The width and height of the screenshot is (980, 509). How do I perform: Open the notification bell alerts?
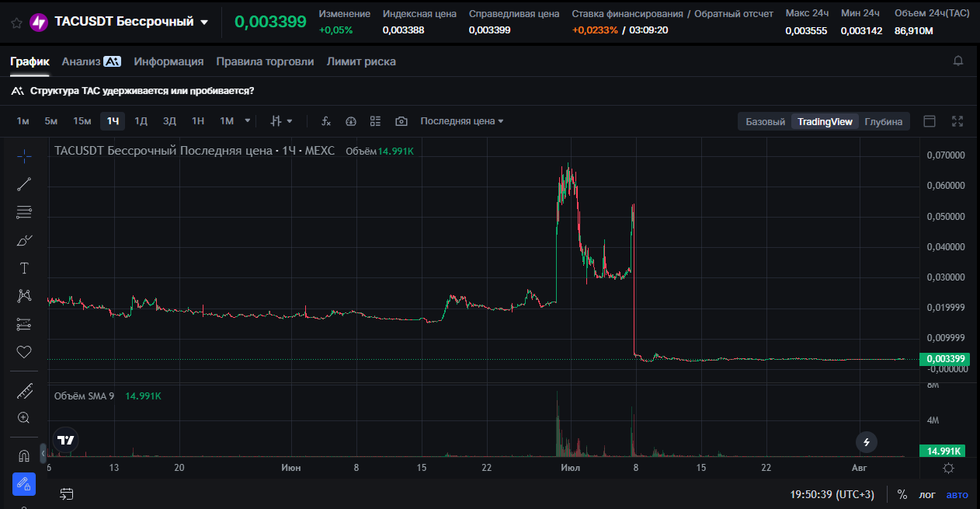tap(958, 61)
